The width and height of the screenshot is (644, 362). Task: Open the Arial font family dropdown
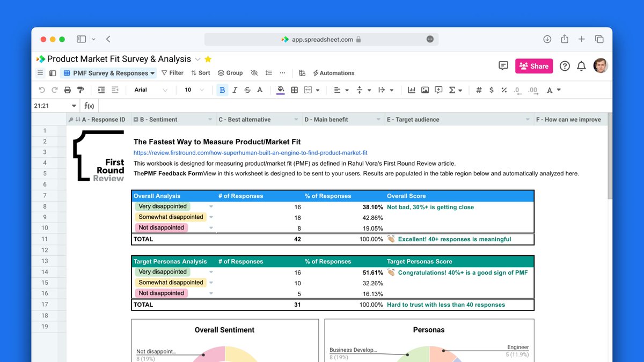pos(150,90)
